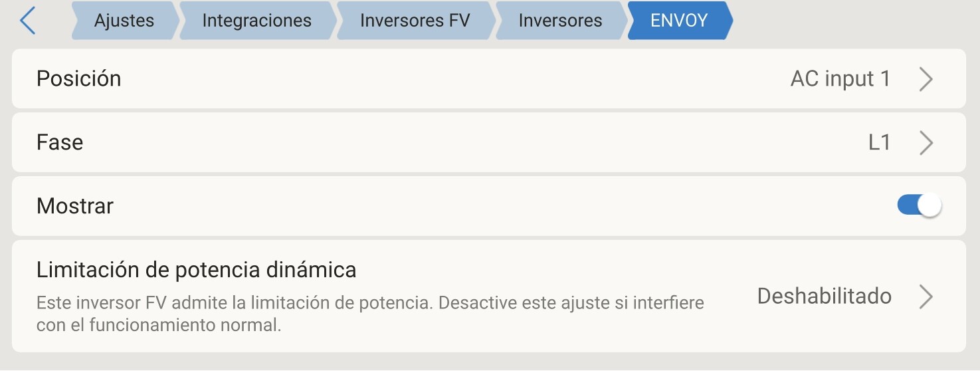The height and width of the screenshot is (371, 980).
Task: Go back using the left arrow icon
Action: coord(27,21)
